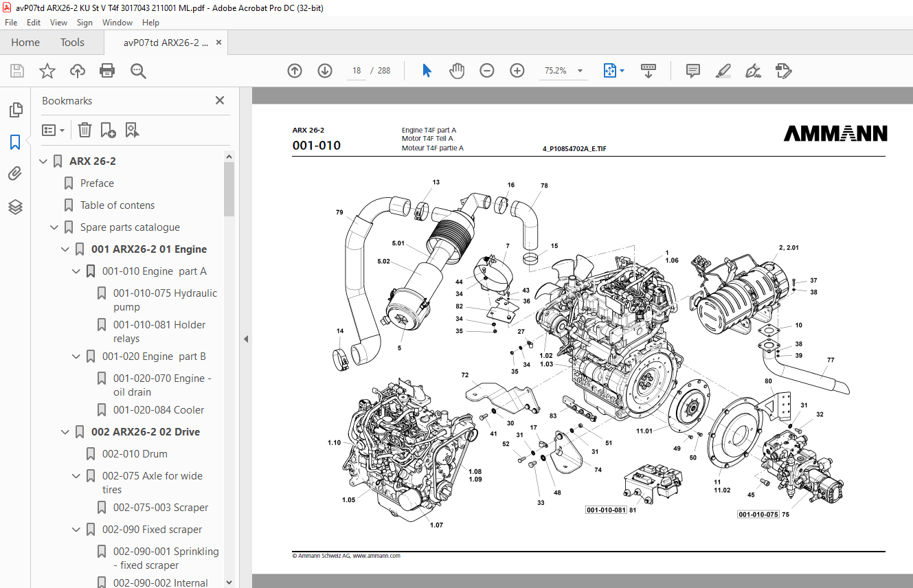This screenshot has width=913, height=588.
Task: Jump to 001-010-075 Hydraulic pump bookmark
Action: click(165, 300)
